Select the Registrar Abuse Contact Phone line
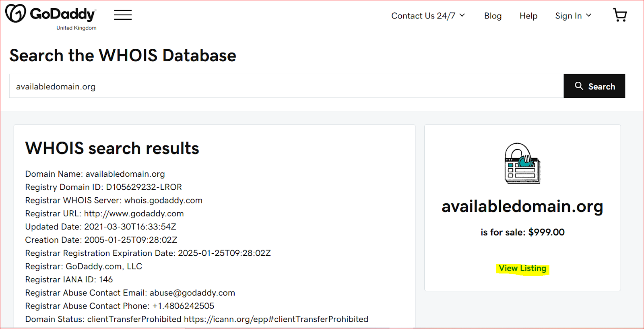644x329 pixels. [x=120, y=306]
